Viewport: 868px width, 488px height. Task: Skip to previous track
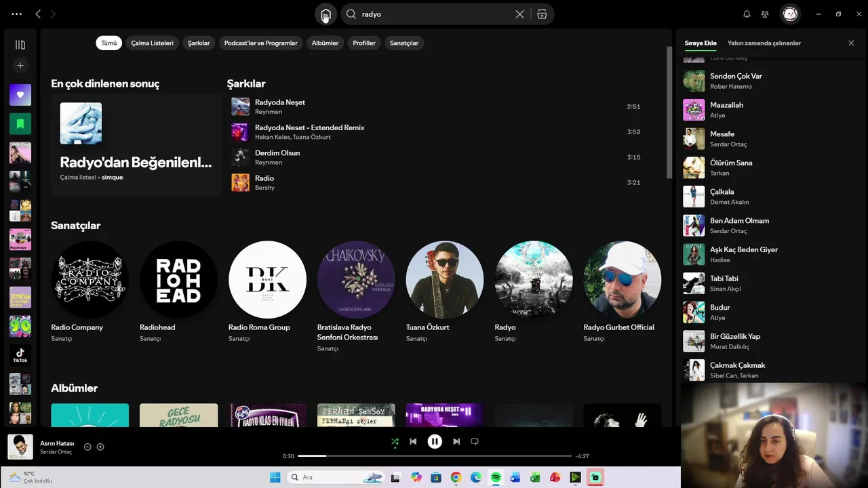413,441
